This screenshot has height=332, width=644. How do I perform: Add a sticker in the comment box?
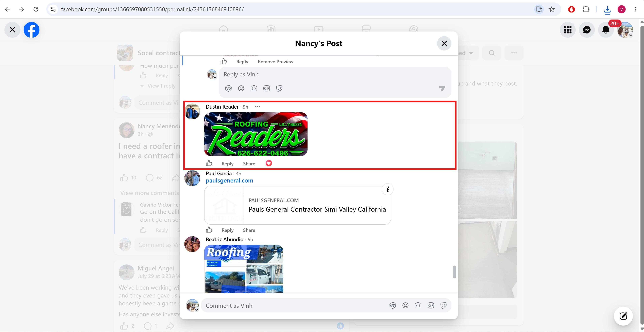[444, 306]
